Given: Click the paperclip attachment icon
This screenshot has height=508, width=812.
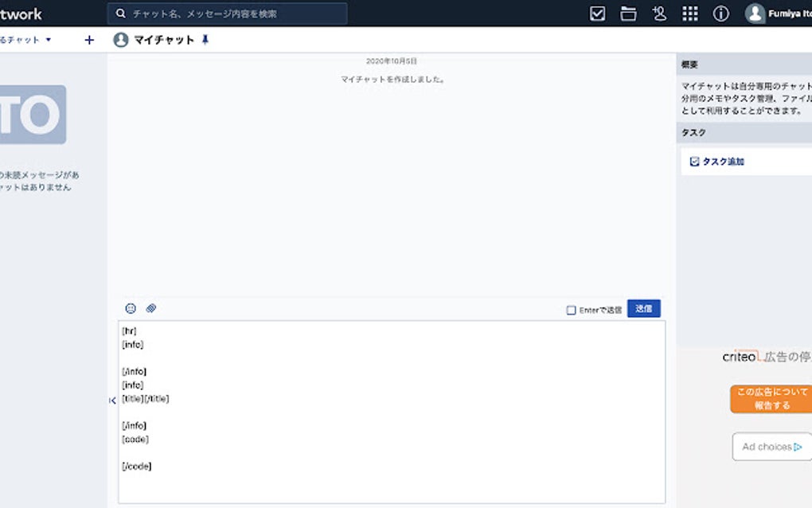Looking at the screenshot, I should click(x=151, y=308).
